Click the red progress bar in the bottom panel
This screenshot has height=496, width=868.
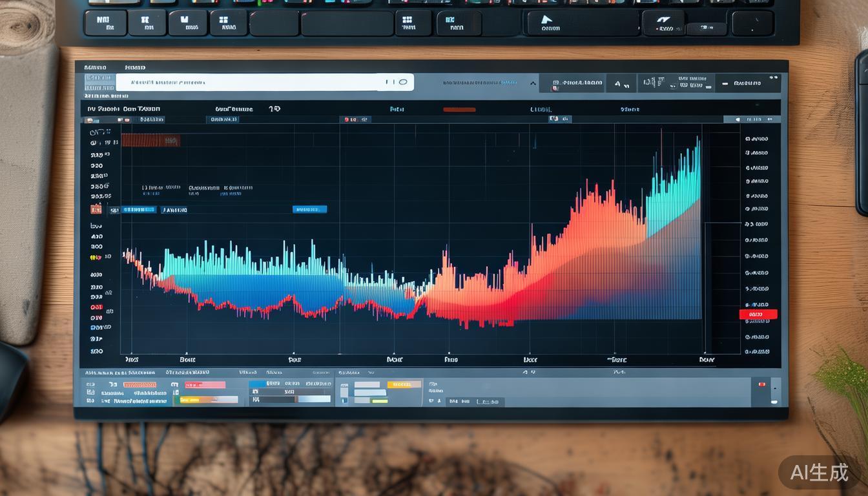pos(205,385)
